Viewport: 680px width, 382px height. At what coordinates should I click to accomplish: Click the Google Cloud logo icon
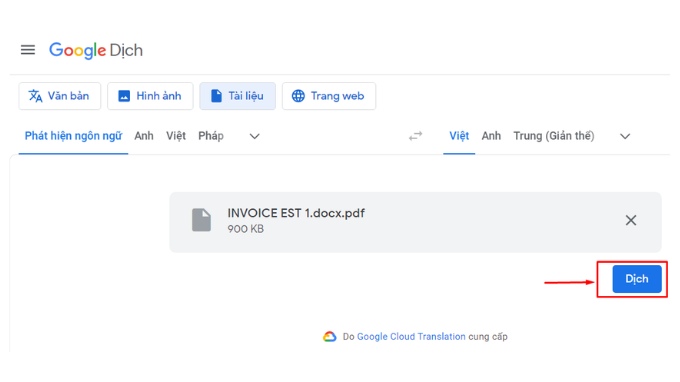[330, 336]
